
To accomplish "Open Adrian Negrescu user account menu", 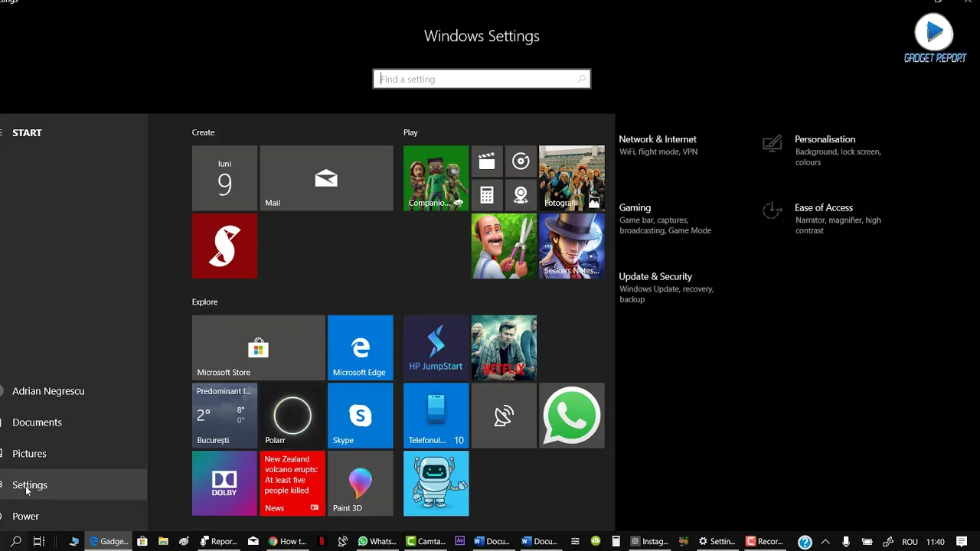I will [73, 391].
